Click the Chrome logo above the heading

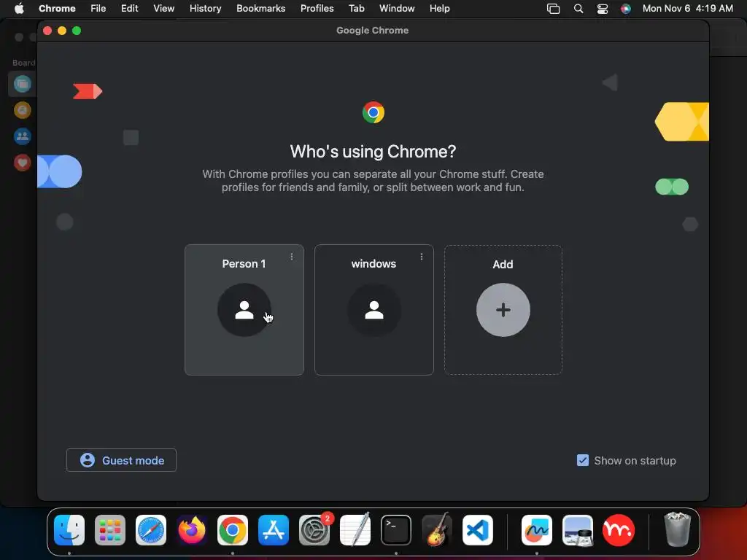click(x=373, y=112)
